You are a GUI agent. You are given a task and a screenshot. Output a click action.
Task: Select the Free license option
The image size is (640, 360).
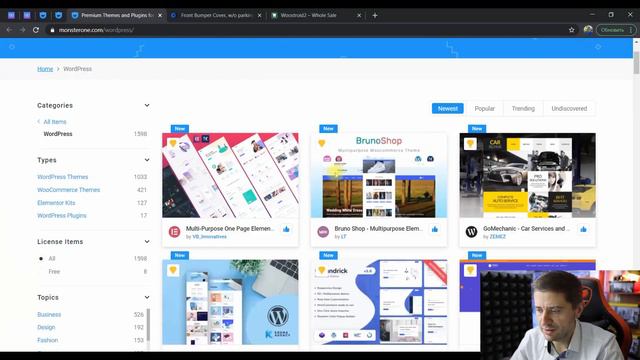coord(54,272)
